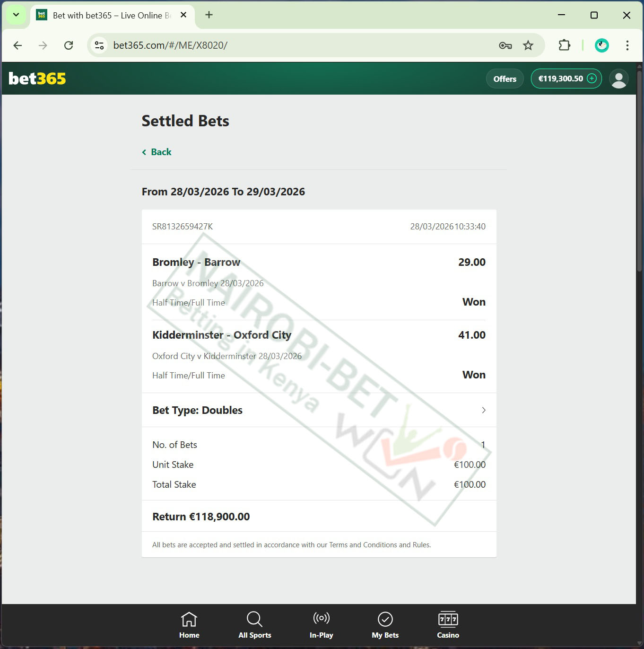Open In-Play betting icon
The width and height of the screenshot is (644, 649).
[321, 619]
